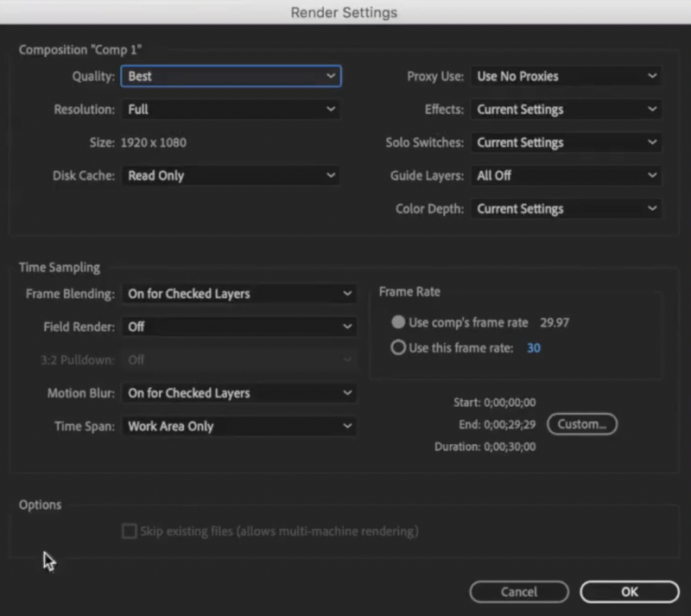The height and width of the screenshot is (616, 691).
Task: Open the Proxy Use dropdown
Action: point(565,76)
